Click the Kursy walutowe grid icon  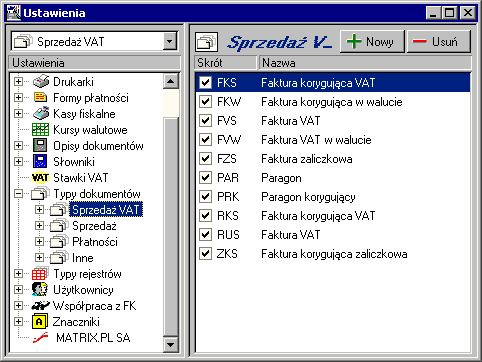[40, 129]
